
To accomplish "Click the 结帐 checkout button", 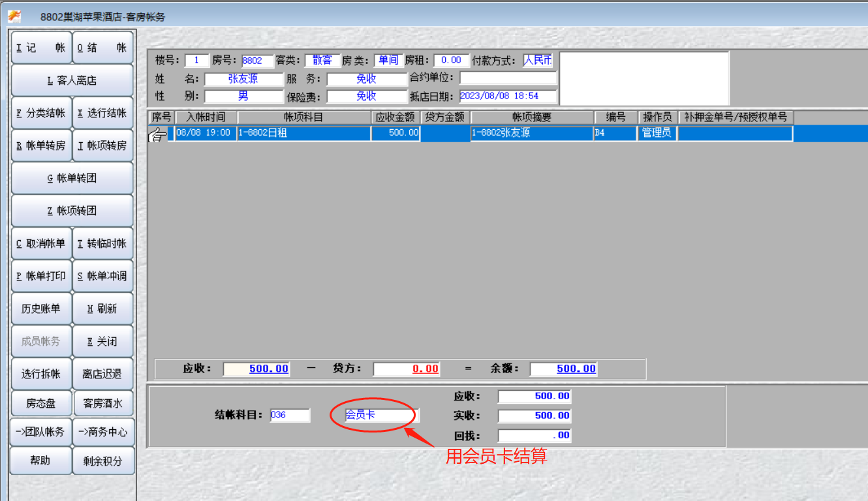I will tap(102, 48).
